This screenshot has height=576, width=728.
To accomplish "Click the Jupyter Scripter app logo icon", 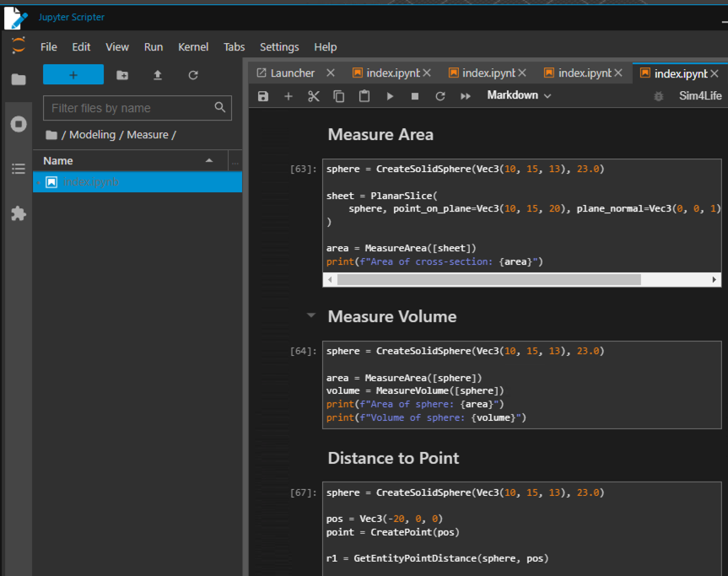I will pos(16,18).
